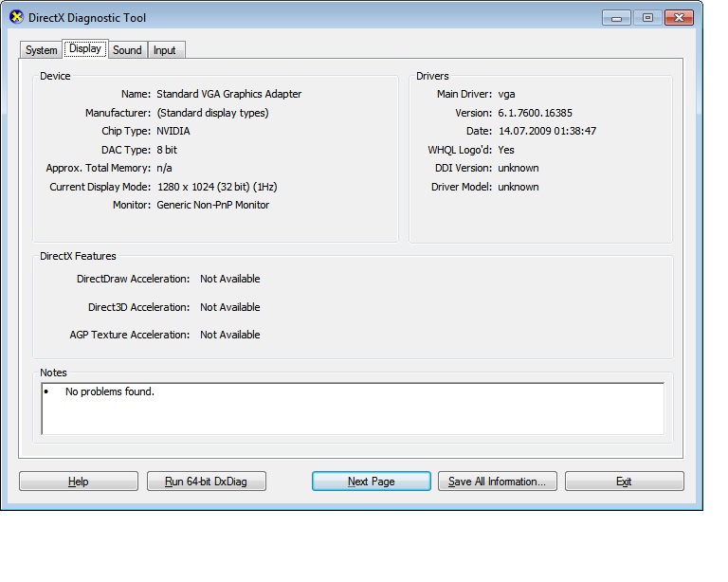
Task: Close the DirectX Diagnostic Tool window
Action: point(680,18)
